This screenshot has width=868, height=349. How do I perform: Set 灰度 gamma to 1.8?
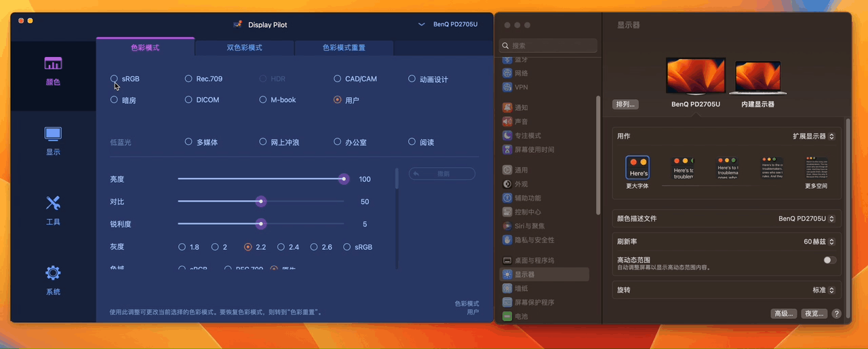click(182, 247)
